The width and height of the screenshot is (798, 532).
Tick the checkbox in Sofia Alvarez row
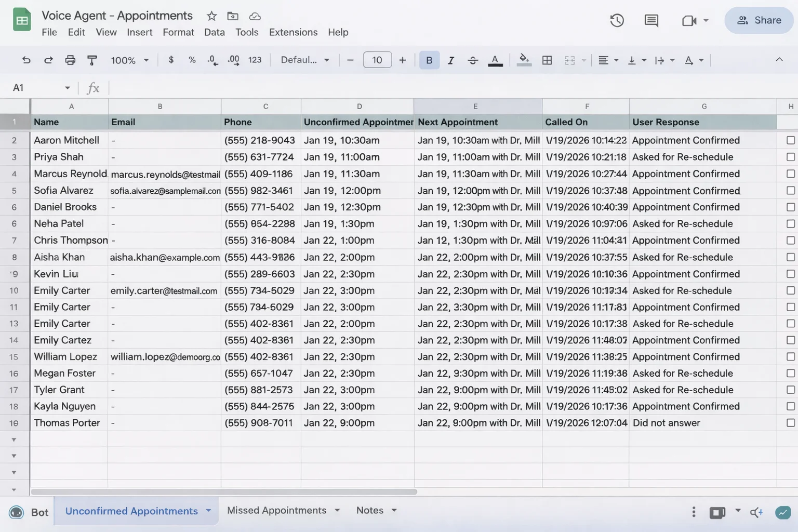791,191
